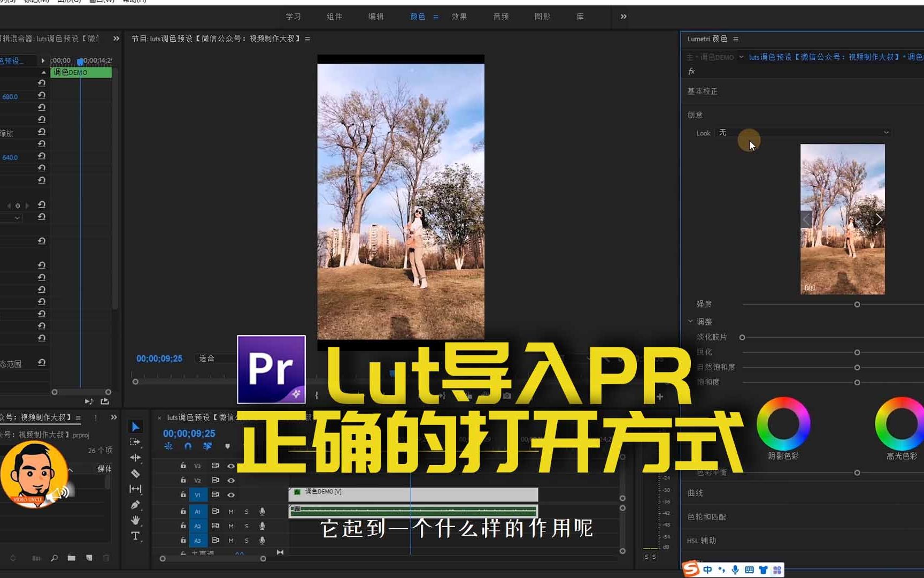This screenshot has width=924, height=578.
Task: Open the Button Editor plus icon
Action: click(x=660, y=397)
